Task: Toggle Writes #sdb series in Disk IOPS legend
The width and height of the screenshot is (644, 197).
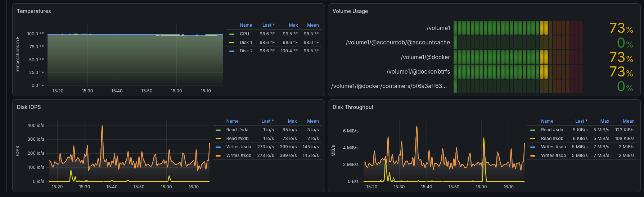Action: (x=239, y=156)
